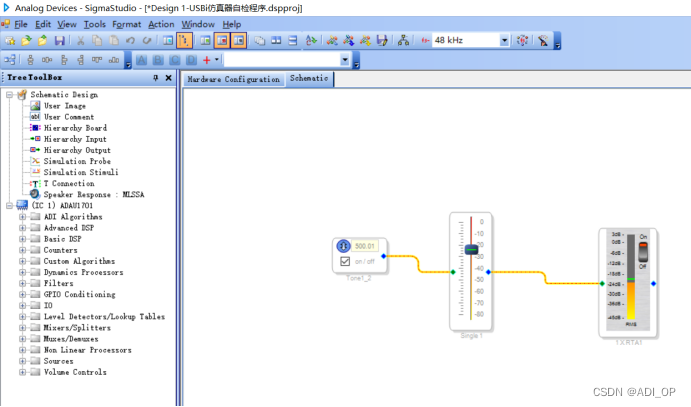Screen dimensions: 691x407
Task: Collapse the Schematic Design tree node
Action: (x=9, y=95)
